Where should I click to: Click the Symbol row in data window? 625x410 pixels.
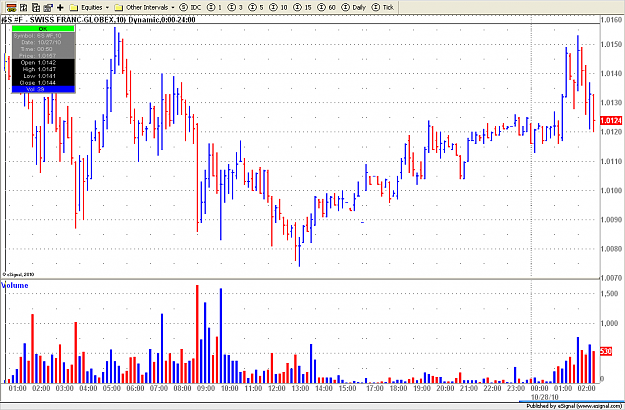point(43,36)
